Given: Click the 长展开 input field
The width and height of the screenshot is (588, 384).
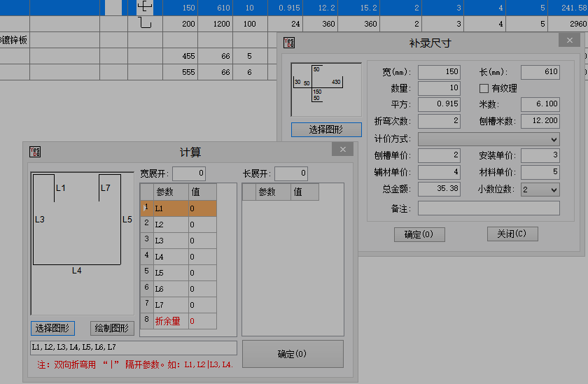Looking at the screenshot, I should pyautogui.click(x=291, y=173).
